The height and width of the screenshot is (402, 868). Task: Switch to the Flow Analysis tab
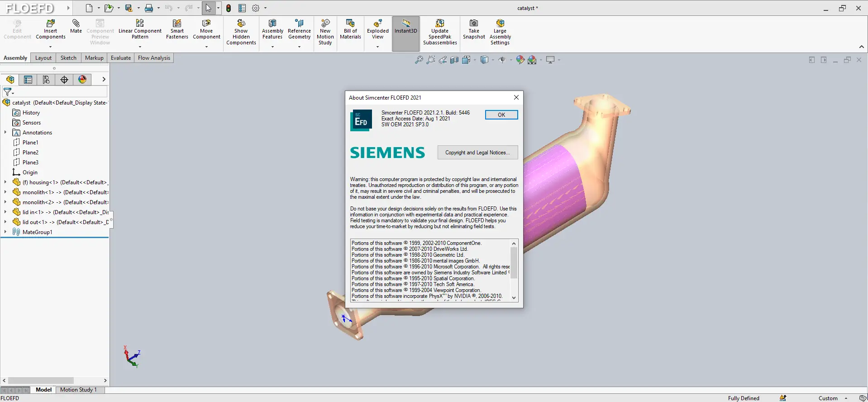pyautogui.click(x=154, y=58)
